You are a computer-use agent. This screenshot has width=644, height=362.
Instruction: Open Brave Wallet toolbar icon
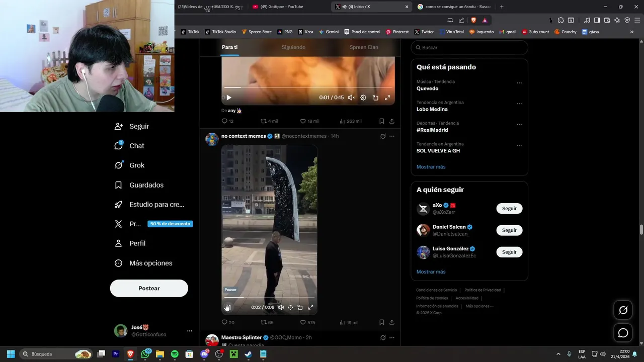tap(607, 20)
